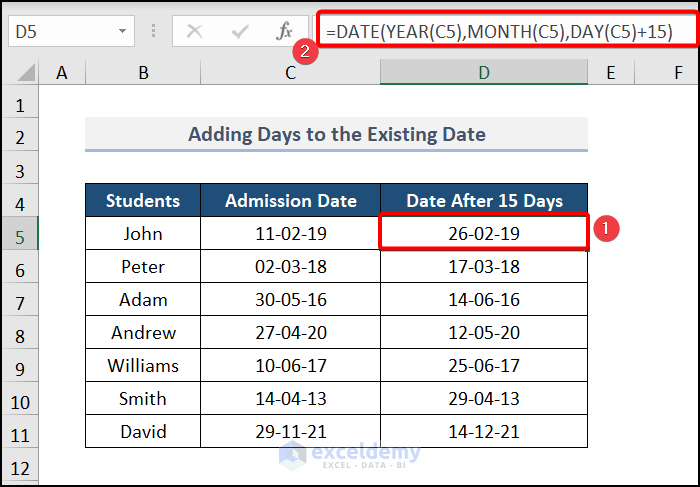This screenshot has width=700, height=487.
Task: Click the Cancel (X) formula bar icon
Action: tap(195, 31)
